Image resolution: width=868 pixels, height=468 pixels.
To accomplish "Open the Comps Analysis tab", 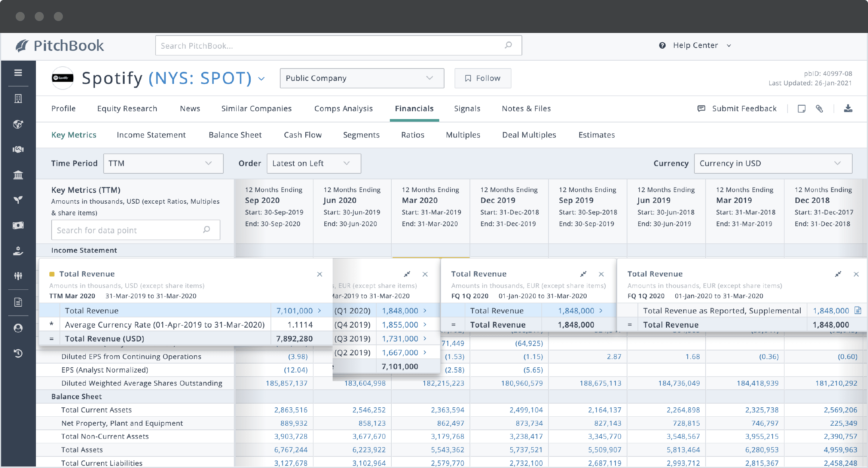I will [343, 109].
